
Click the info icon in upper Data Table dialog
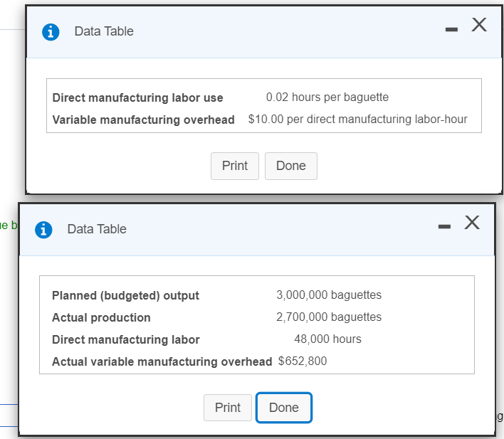coord(51,32)
